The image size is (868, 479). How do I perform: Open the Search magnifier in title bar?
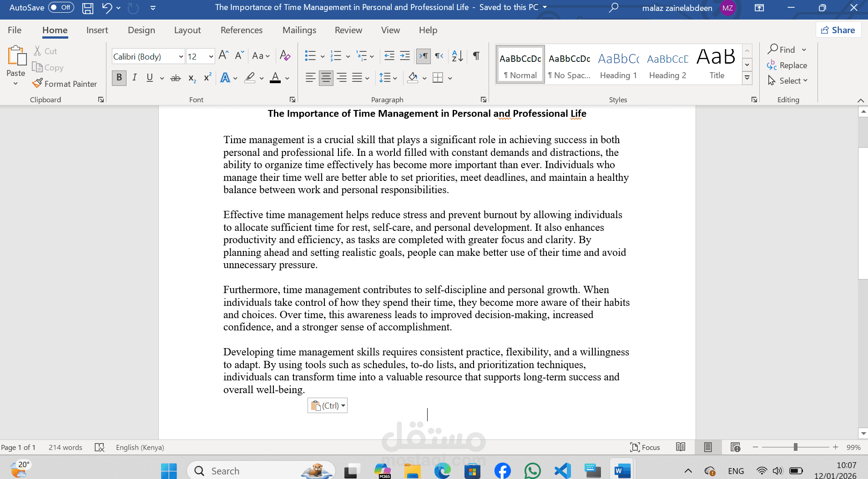pos(614,8)
